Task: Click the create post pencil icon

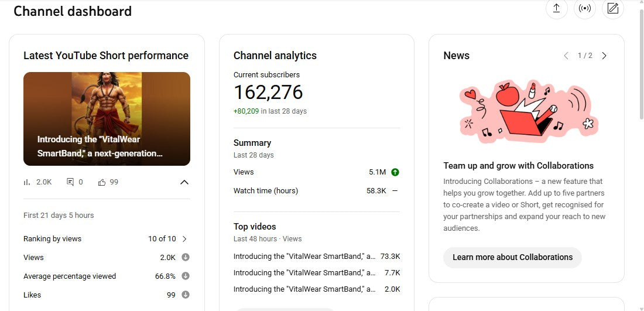Action: [612, 8]
